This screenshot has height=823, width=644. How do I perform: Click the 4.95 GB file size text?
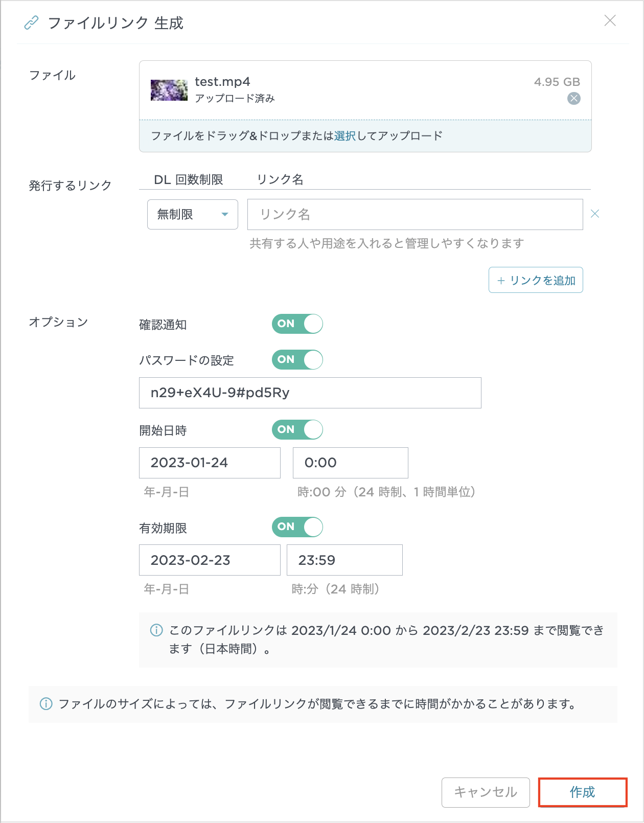(x=557, y=82)
